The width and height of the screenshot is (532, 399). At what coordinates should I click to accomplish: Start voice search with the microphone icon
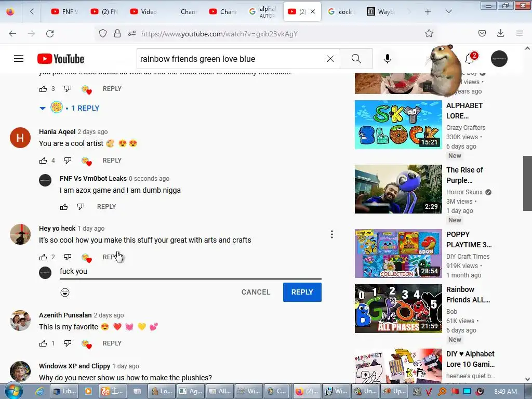pyautogui.click(x=387, y=59)
